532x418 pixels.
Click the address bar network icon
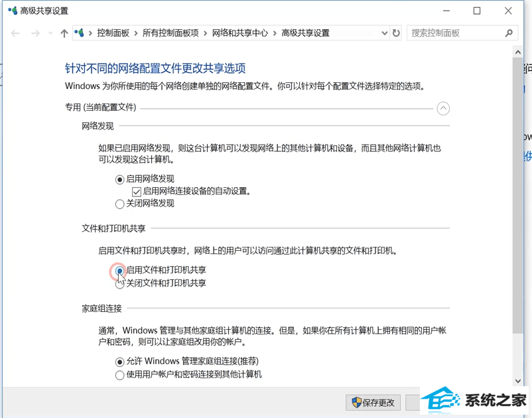pyautogui.click(x=80, y=33)
